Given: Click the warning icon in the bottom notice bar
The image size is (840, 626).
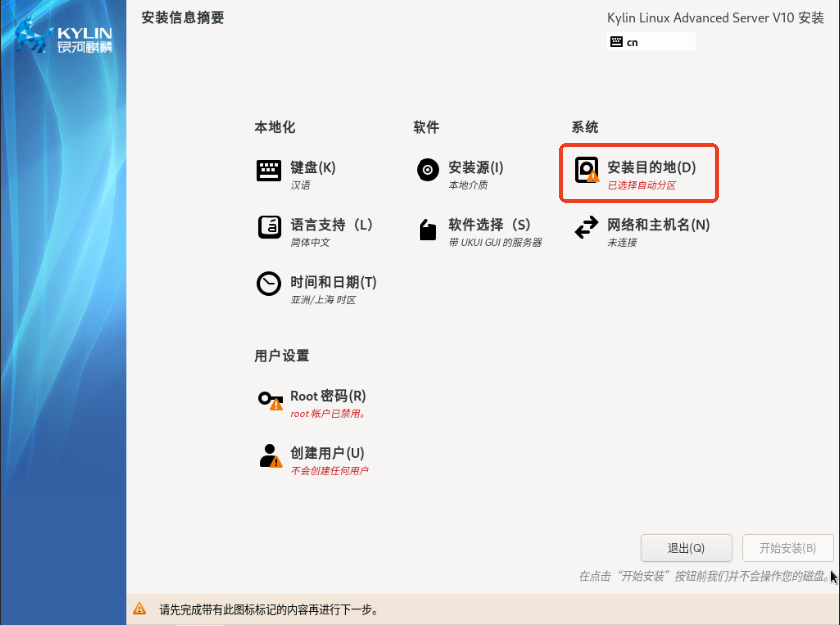Looking at the screenshot, I should click(139, 609).
